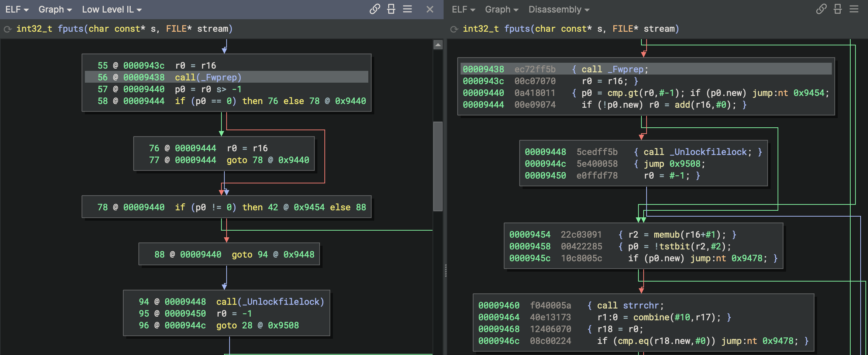Click 'r0 = -1' at IL line 95
The height and width of the screenshot is (355, 868).
click(234, 314)
